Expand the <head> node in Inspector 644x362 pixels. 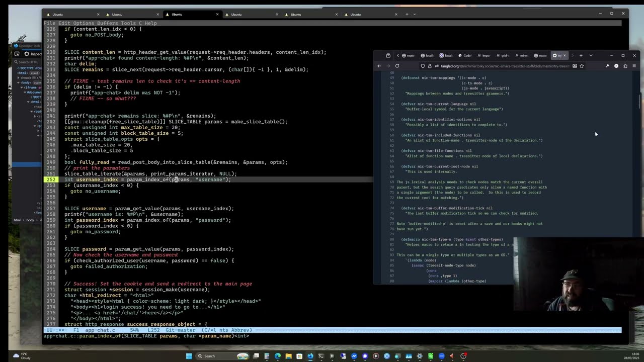[18, 77]
